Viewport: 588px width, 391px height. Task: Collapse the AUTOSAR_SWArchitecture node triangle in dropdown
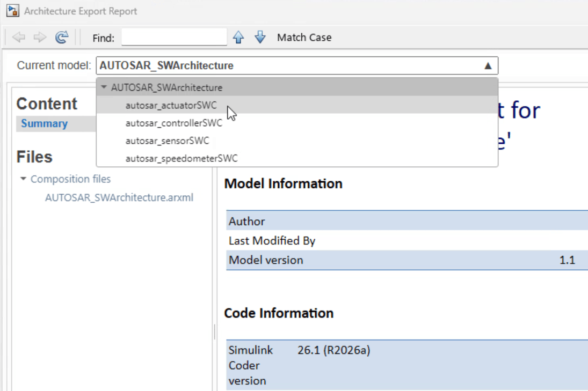point(104,87)
